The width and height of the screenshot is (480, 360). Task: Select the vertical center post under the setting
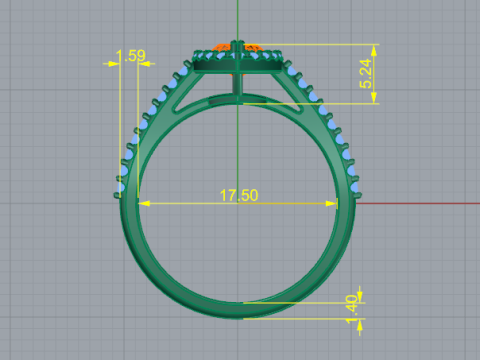[x=238, y=84]
